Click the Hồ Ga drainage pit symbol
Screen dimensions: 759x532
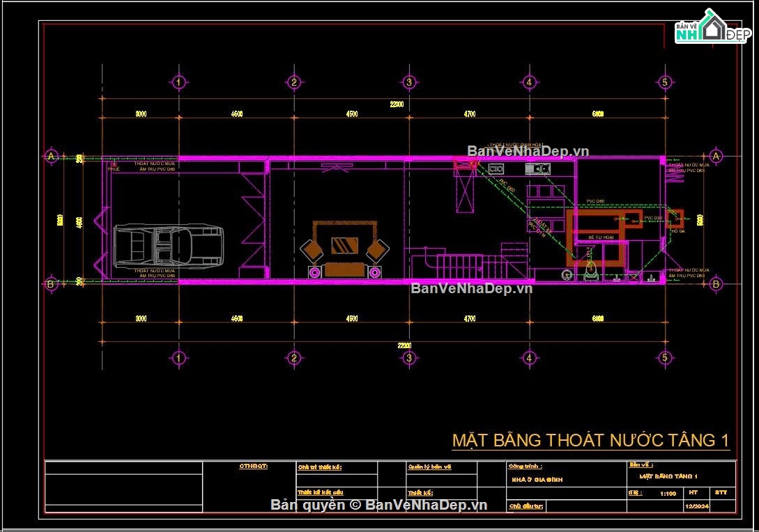coord(675,220)
